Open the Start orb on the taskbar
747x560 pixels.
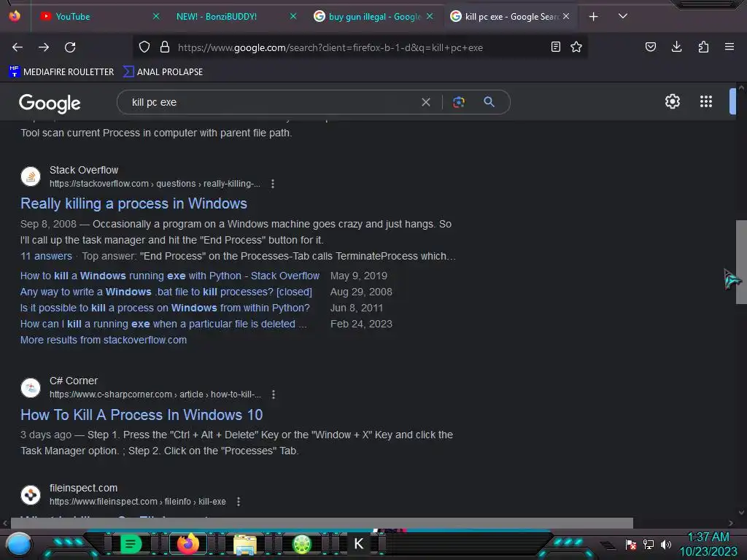pos(19,544)
